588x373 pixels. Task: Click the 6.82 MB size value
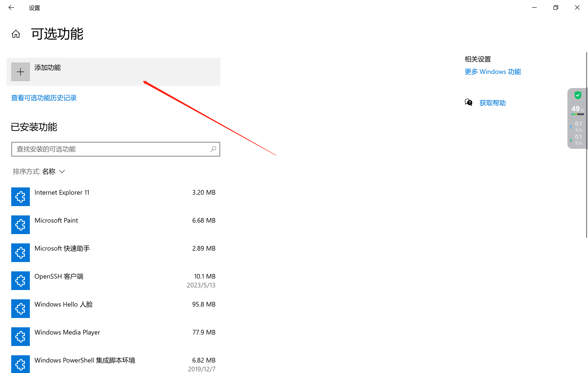[204, 360]
